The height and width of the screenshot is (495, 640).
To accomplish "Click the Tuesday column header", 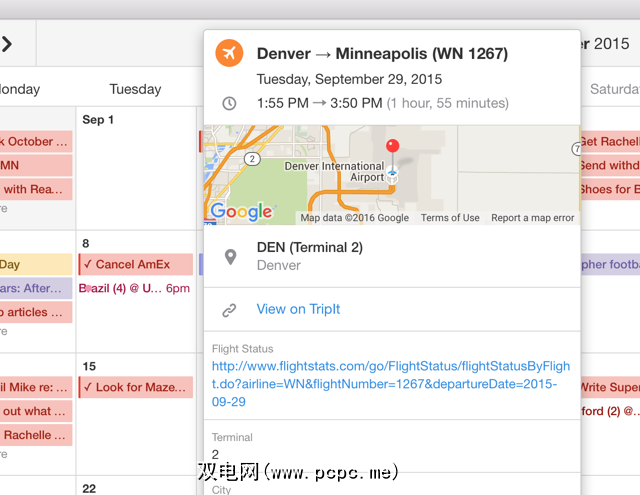I will tap(135, 89).
